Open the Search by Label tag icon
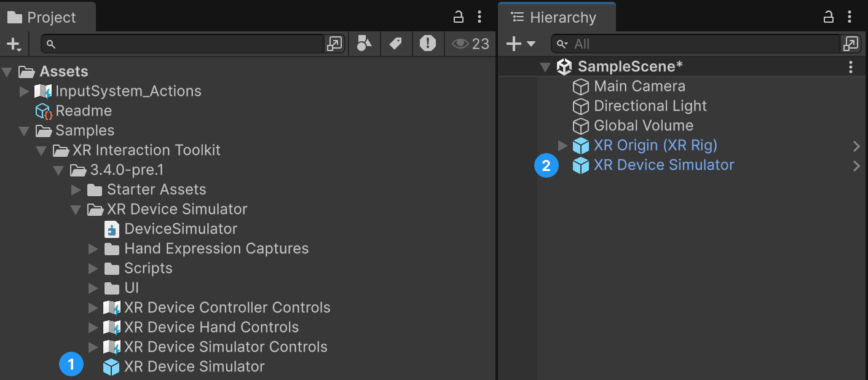 pos(395,44)
